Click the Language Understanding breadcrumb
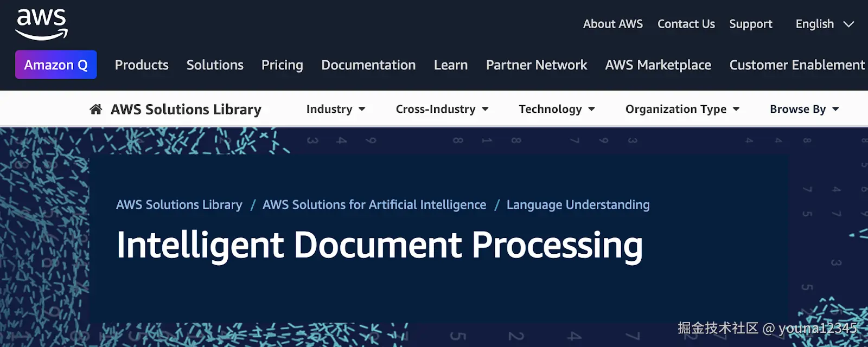Image resolution: width=868 pixels, height=347 pixels. (578, 205)
